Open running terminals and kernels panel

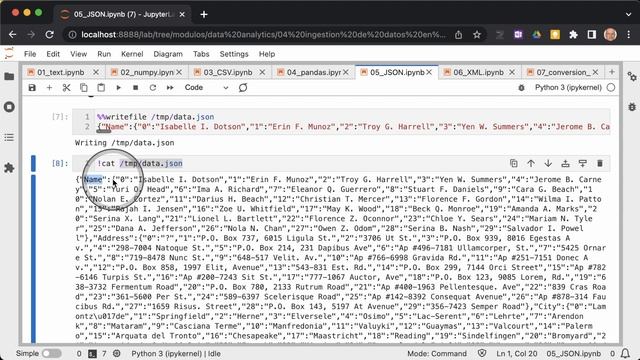click(x=9, y=107)
